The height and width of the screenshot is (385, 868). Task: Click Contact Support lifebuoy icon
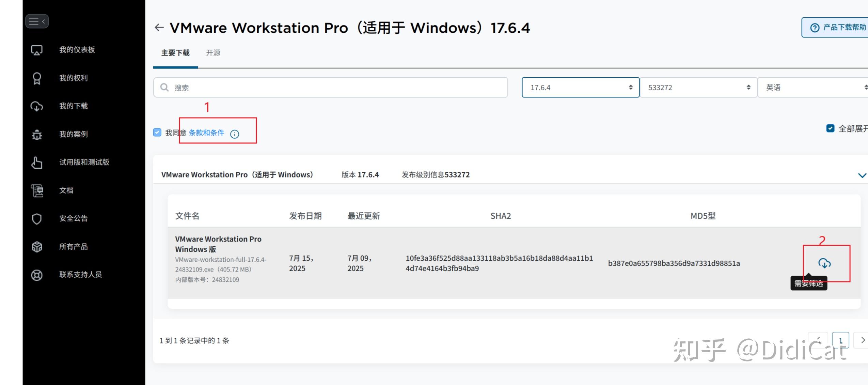coord(37,275)
